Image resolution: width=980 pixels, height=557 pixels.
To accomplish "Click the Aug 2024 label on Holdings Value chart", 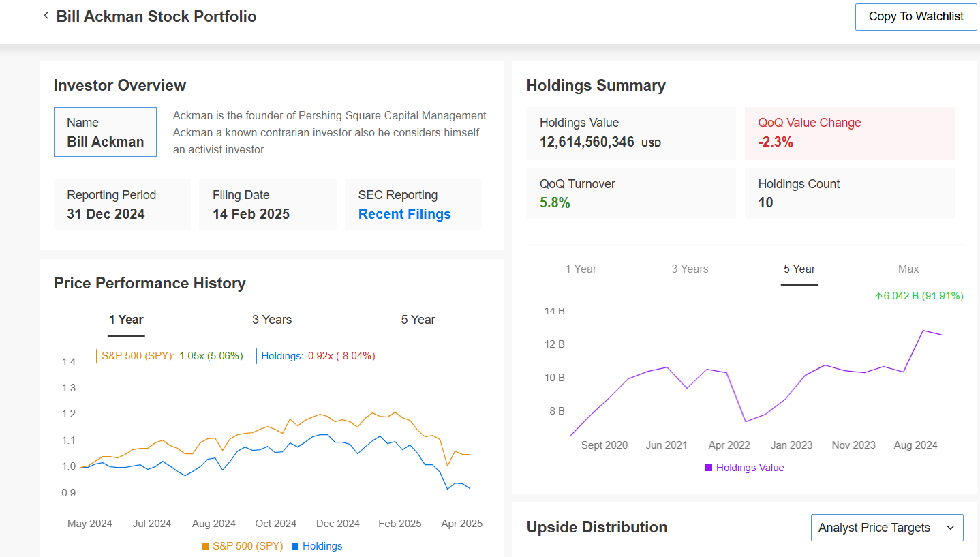I will click(916, 445).
